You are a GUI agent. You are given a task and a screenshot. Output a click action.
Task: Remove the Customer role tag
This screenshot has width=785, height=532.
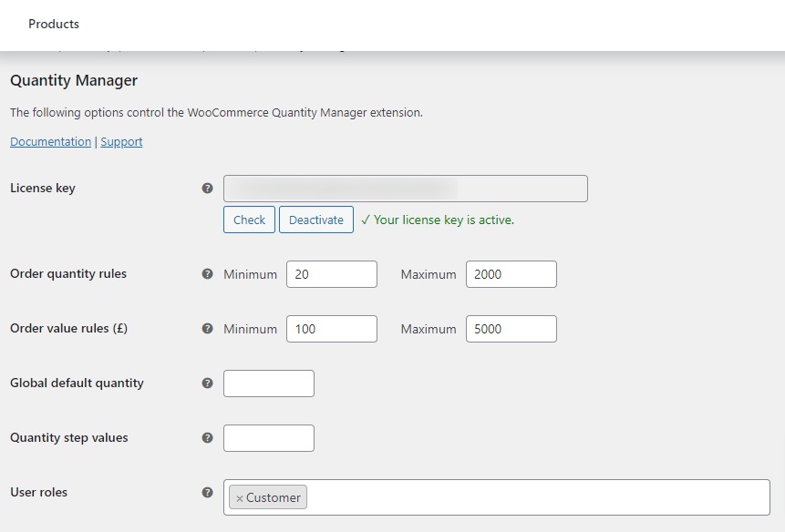241,497
